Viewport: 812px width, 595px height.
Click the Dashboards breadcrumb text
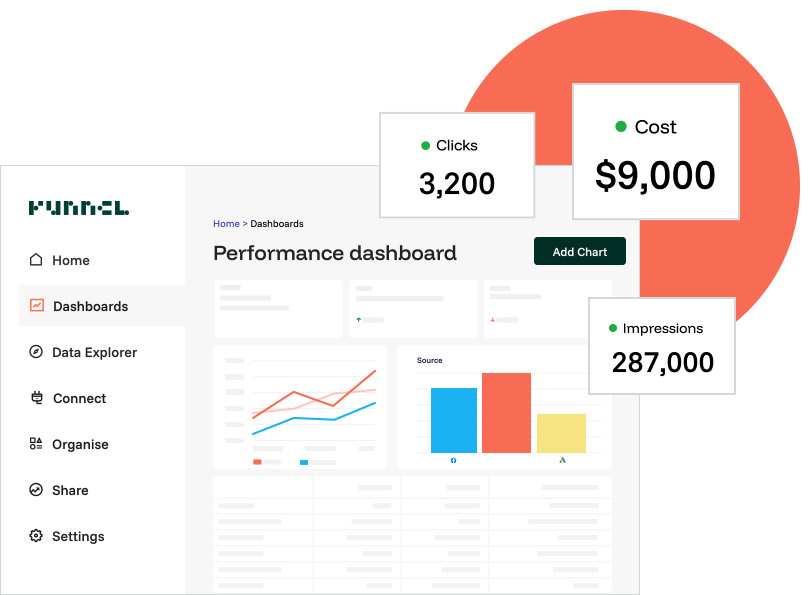pyautogui.click(x=277, y=224)
